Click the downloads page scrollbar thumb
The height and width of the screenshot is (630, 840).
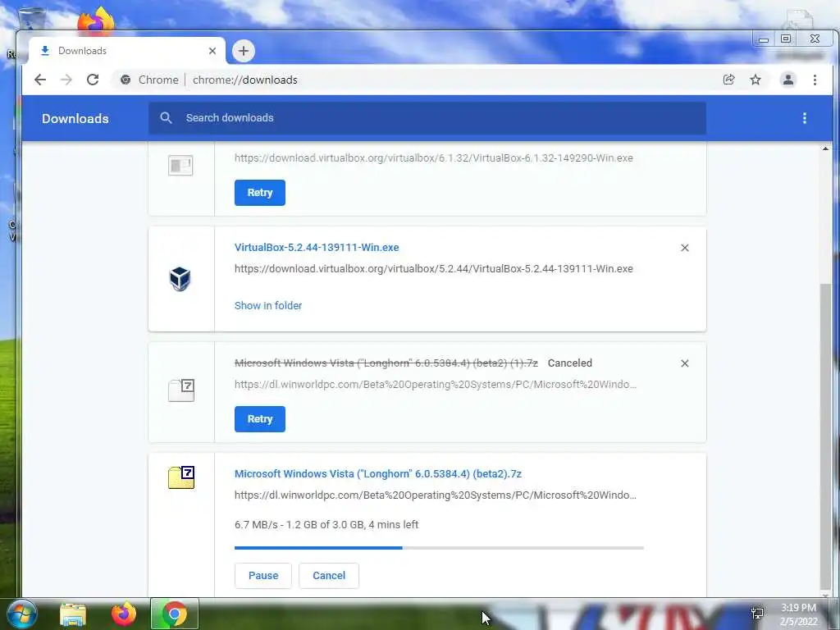point(825,436)
